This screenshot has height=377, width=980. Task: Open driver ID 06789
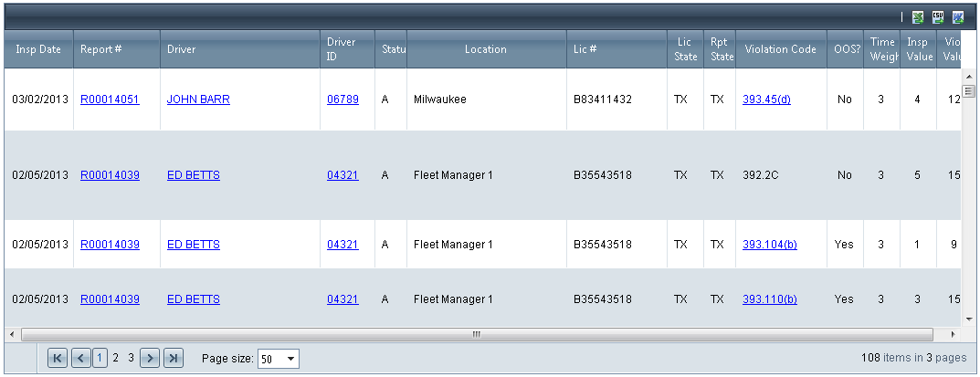[x=342, y=99]
